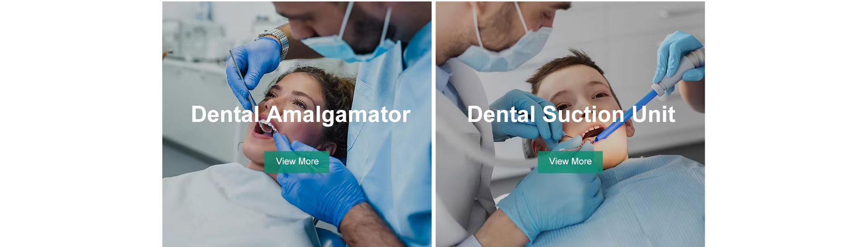Image resolution: width=868 pixels, height=247 pixels.
Task: Select the Dental Amalgamator product card image
Action: point(297,124)
